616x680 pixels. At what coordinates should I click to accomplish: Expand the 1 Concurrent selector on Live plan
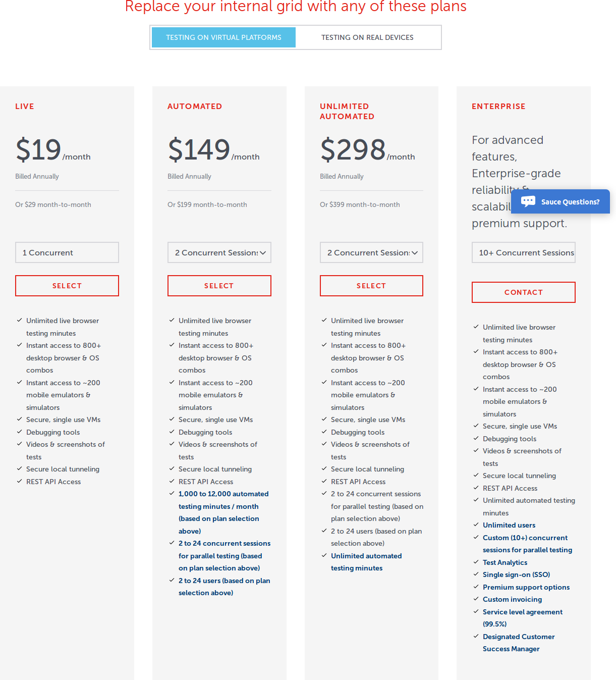click(67, 252)
